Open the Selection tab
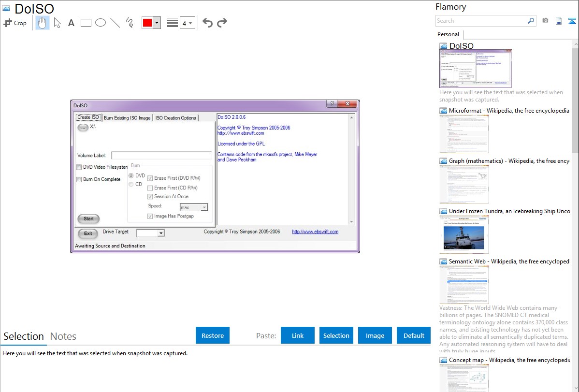Image resolution: width=579 pixels, height=392 pixels. [x=24, y=336]
